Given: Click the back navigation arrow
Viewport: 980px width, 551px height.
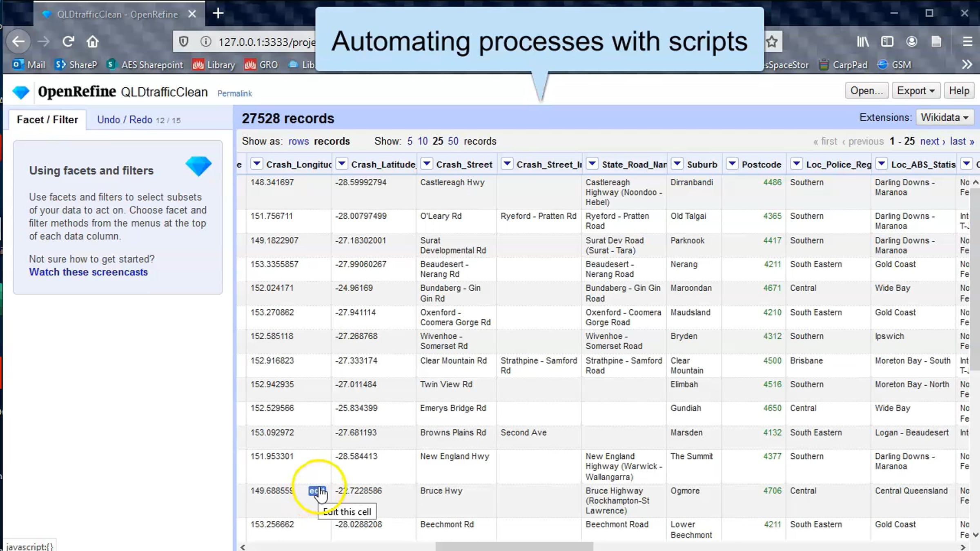Looking at the screenshot, I should pos(18,42).
